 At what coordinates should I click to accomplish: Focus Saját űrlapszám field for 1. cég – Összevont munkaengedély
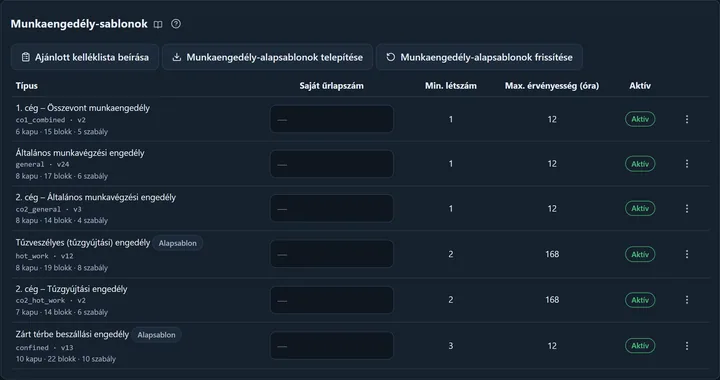coord(332,119)
